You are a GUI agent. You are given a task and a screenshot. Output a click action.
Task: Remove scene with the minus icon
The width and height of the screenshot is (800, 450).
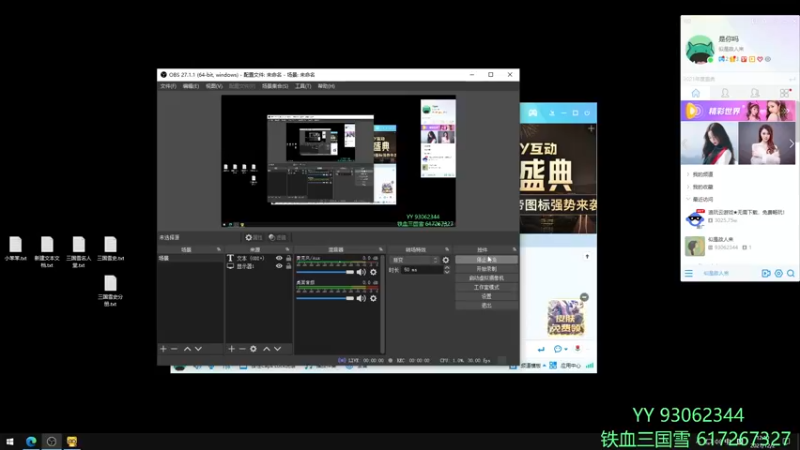pyautogui.click(x=174, y=349)
